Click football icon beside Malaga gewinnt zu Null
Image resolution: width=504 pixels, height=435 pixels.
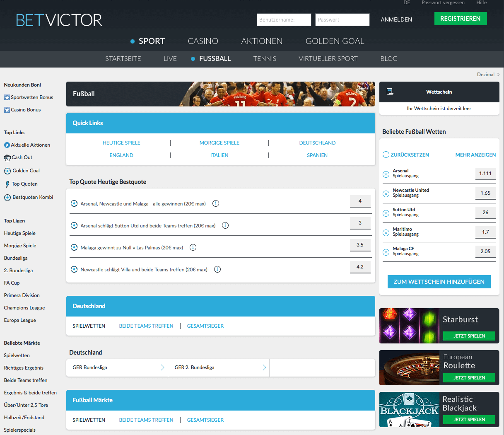[x=74, y=247]
